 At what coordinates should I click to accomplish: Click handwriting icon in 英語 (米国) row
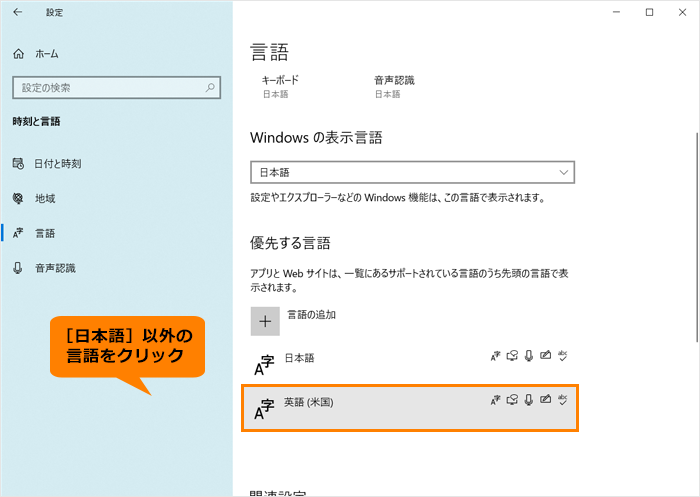(x=545, y=399)
